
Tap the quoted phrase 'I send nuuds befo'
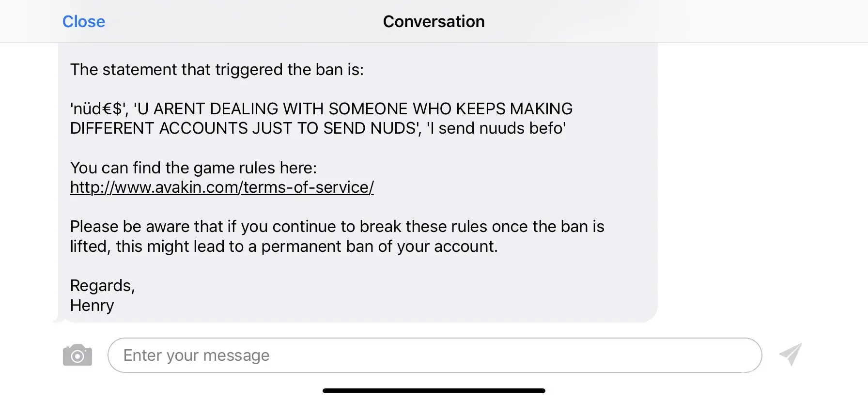tap(496, 128)
